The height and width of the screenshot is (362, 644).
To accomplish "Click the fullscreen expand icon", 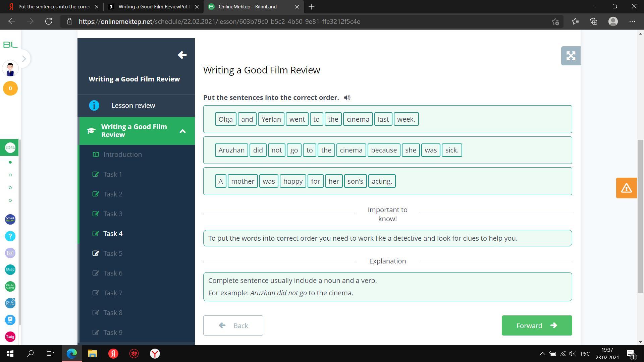I will pyautogui.click(x=571, y=56).
